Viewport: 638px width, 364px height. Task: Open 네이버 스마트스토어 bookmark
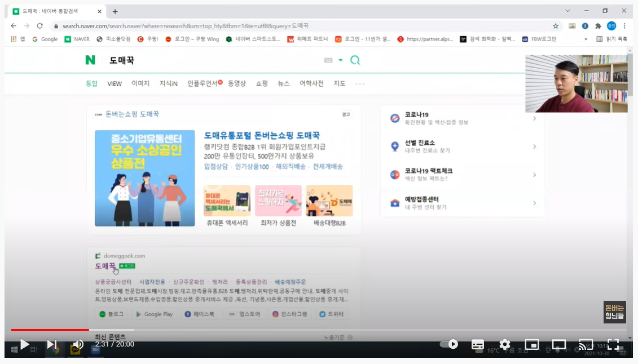click(253, 39)
